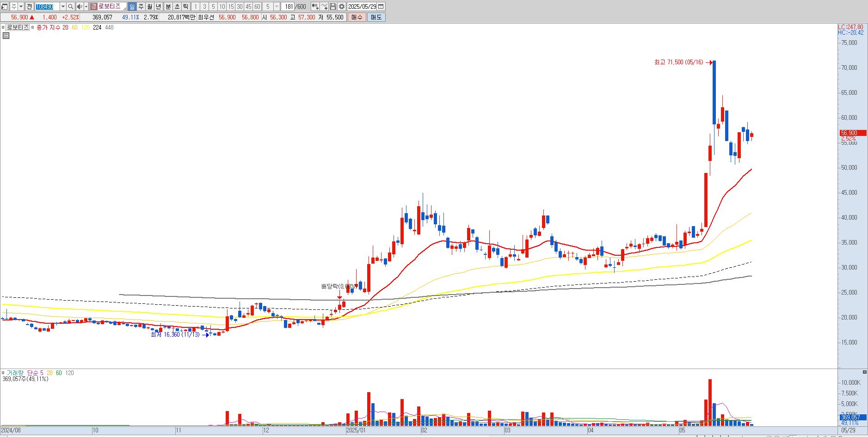Select the 틱 tick chart toggle
868x437 pixels.
(185, 6)
